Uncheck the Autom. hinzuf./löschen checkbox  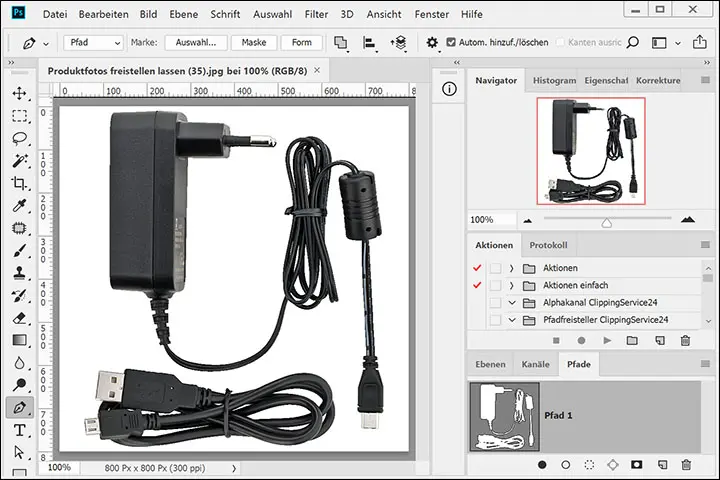point(450,43)
